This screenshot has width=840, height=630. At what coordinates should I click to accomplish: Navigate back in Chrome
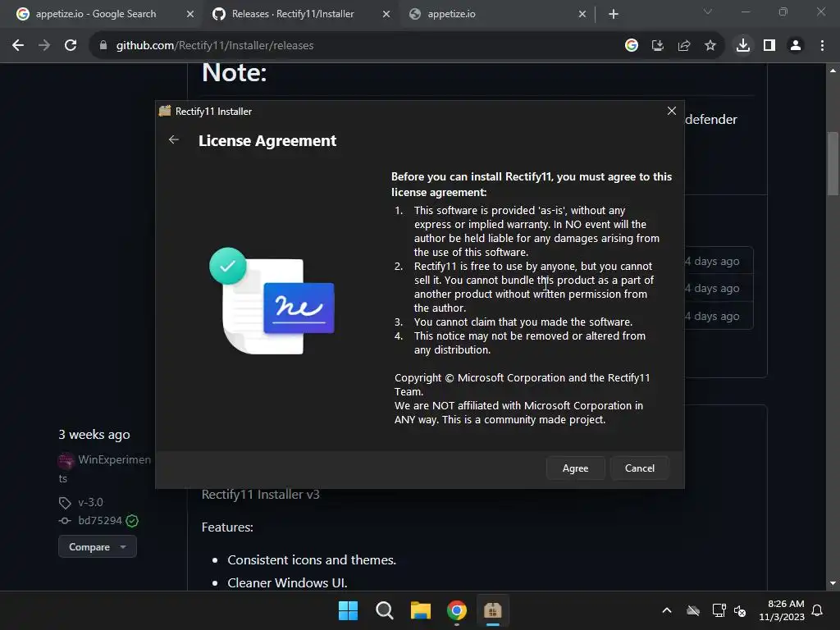click(x=18, y=46)
